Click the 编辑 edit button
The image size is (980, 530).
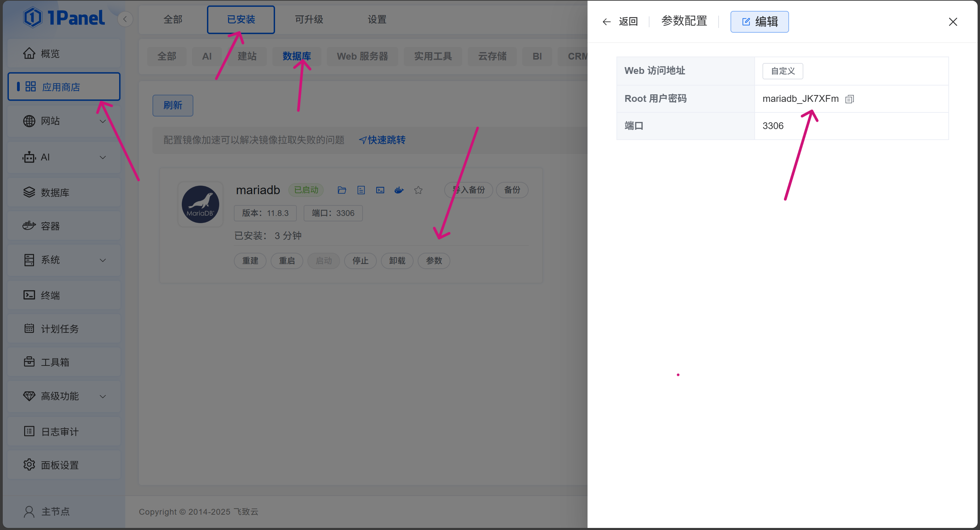pos(759,22)
